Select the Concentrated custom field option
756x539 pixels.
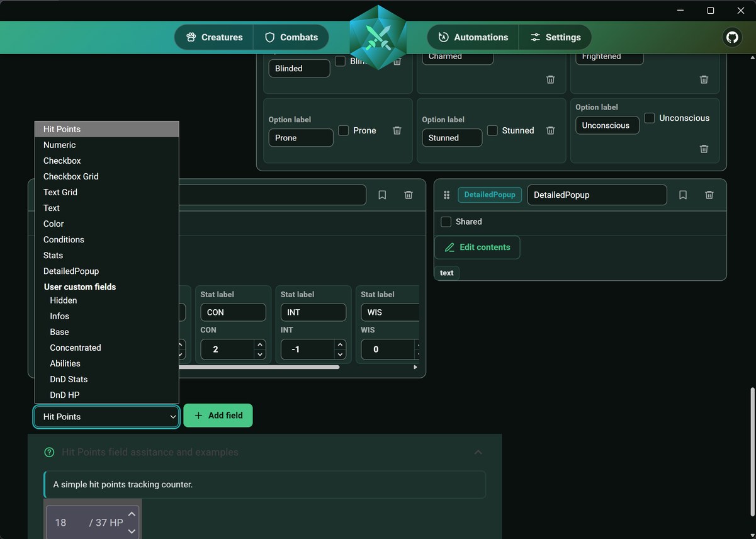tap(107, 348)
